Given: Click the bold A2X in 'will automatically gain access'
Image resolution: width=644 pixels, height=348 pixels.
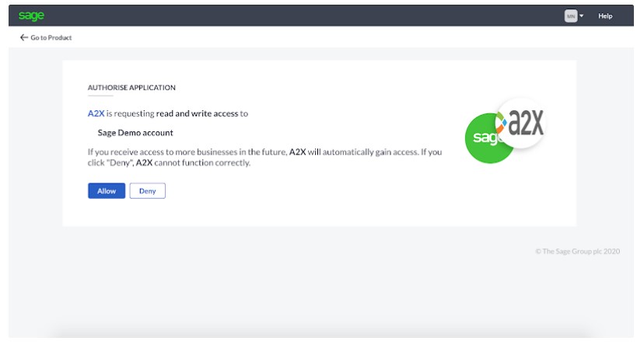Looking at the screenshot, I should (x=297, y=152).
